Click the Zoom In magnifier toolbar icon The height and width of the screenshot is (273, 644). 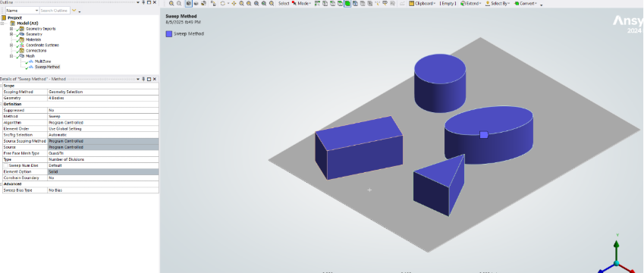pos(171,3)
